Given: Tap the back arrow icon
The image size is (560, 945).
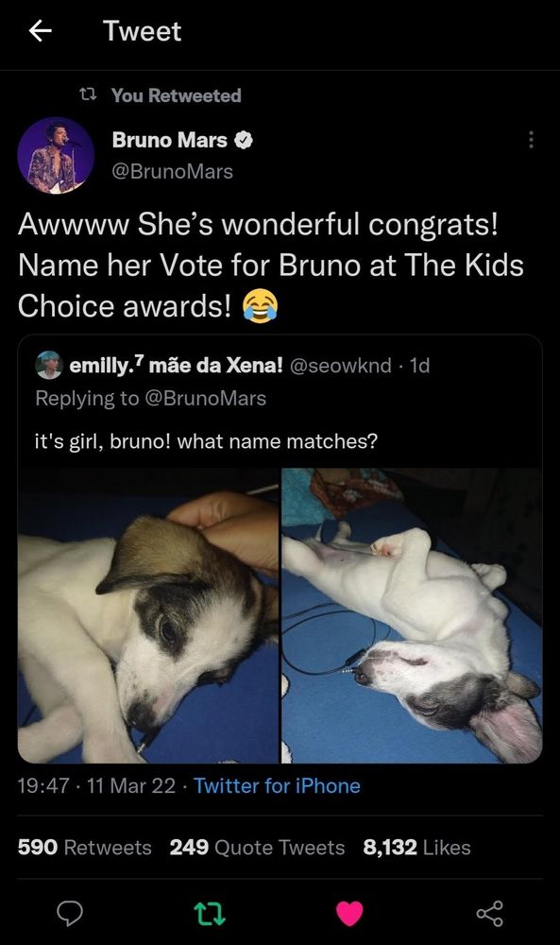Looking at the screenshot, I should tap(40, 31).
